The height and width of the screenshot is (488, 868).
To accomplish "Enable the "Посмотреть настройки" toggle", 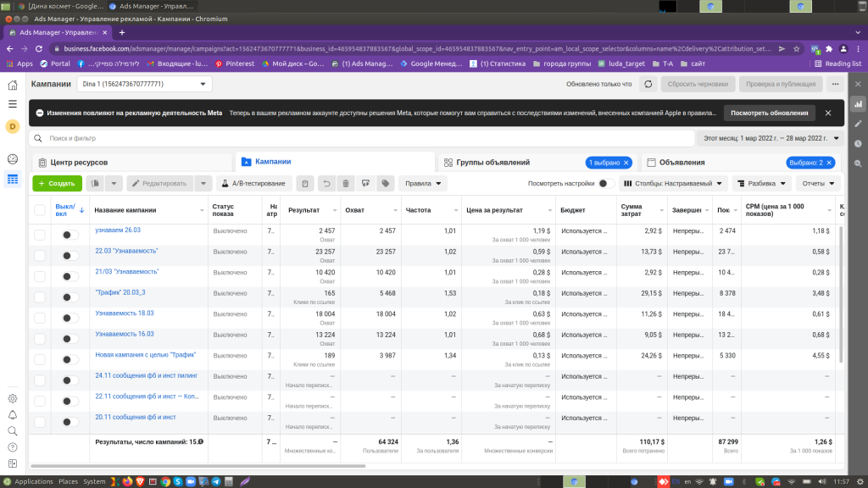I will coord(606,183).
